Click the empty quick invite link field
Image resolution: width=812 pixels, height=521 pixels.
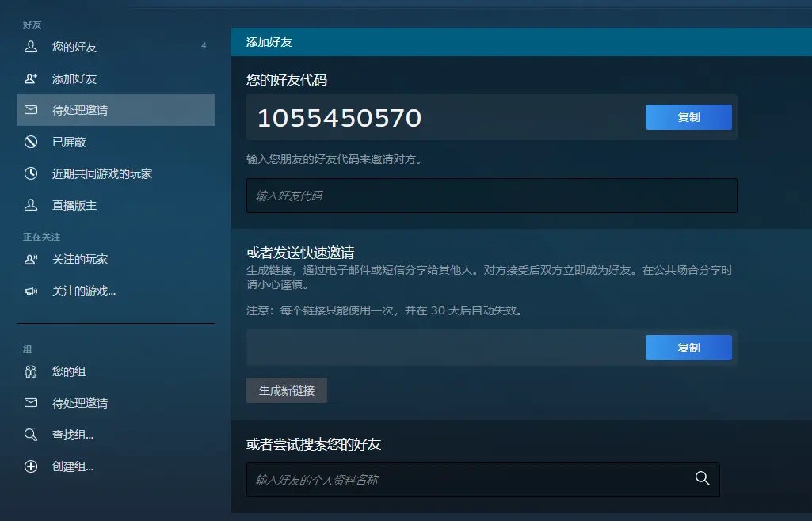(444, 348)
